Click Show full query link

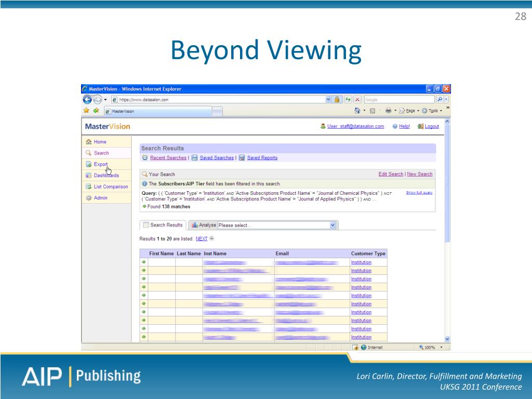pyautogui.click(x=419, y=193)
